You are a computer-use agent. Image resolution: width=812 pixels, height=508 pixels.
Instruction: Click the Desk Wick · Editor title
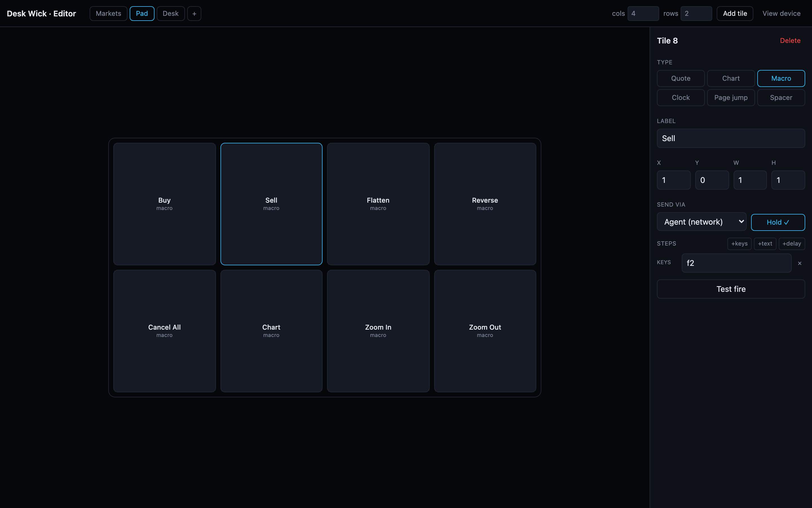pos(41,14)
